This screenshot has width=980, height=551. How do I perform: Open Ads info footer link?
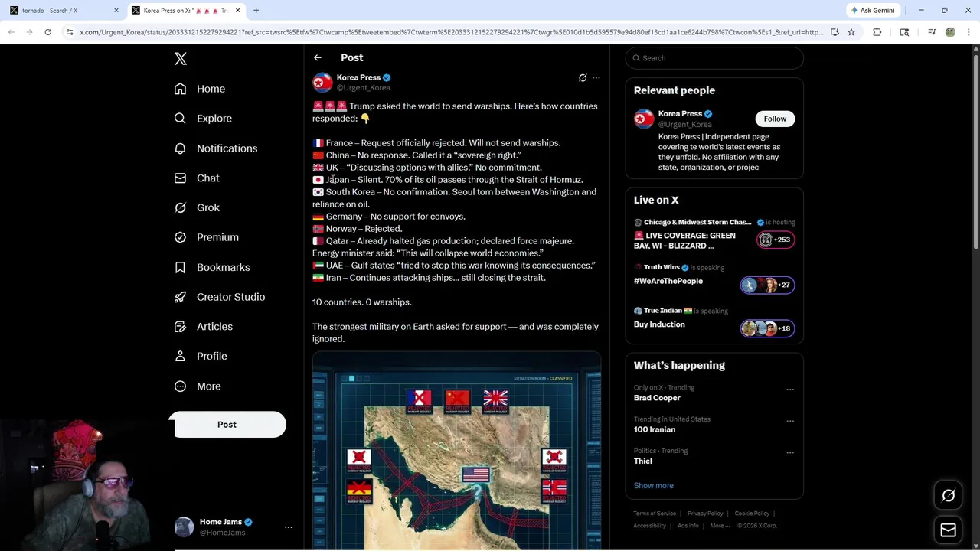(x=688, y=526)
